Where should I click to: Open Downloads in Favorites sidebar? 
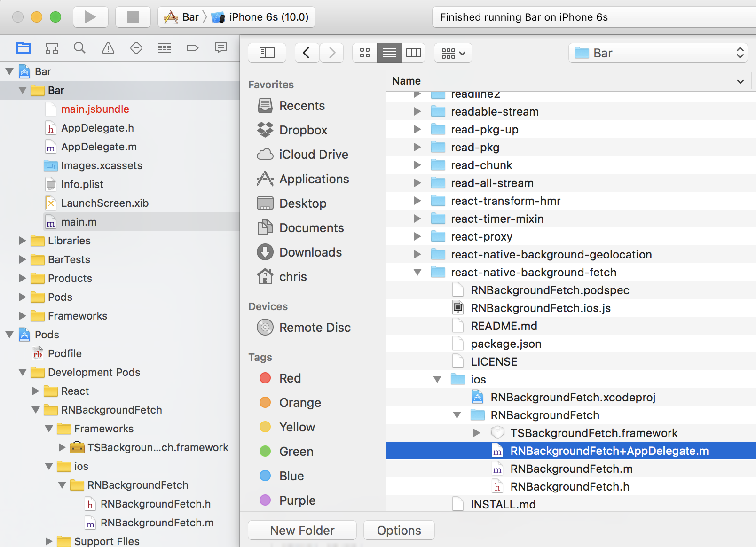299,252
